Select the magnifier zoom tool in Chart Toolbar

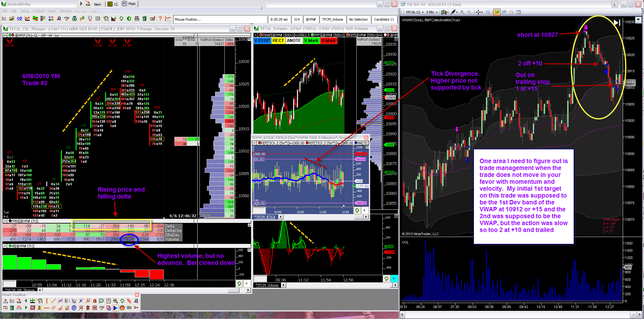tap(115, 301)
